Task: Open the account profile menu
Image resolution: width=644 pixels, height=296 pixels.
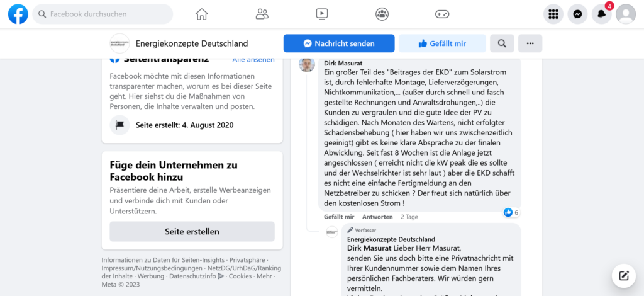Action: tap(626, 14)
